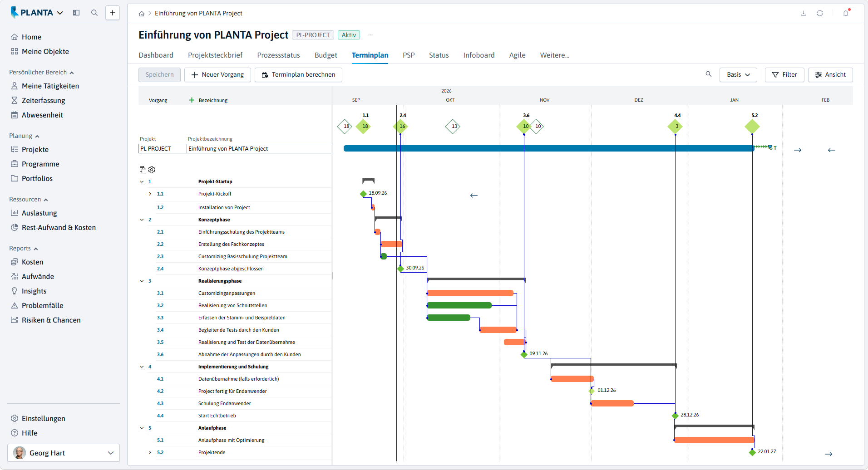Click Terminplan berechnen button
The height and width of the screenshot is (470, 868).
coord(298,74)
